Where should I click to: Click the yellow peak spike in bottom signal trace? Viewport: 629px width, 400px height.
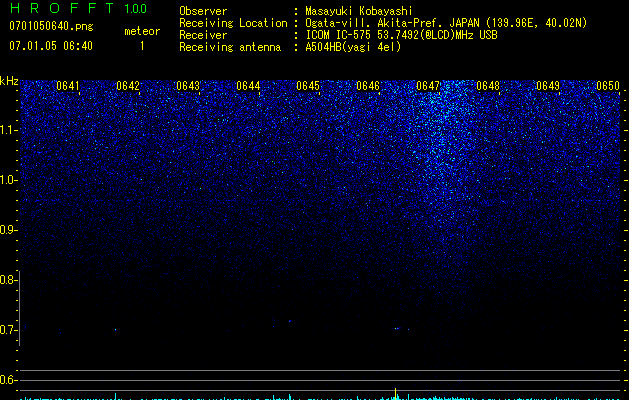(396, 393)
